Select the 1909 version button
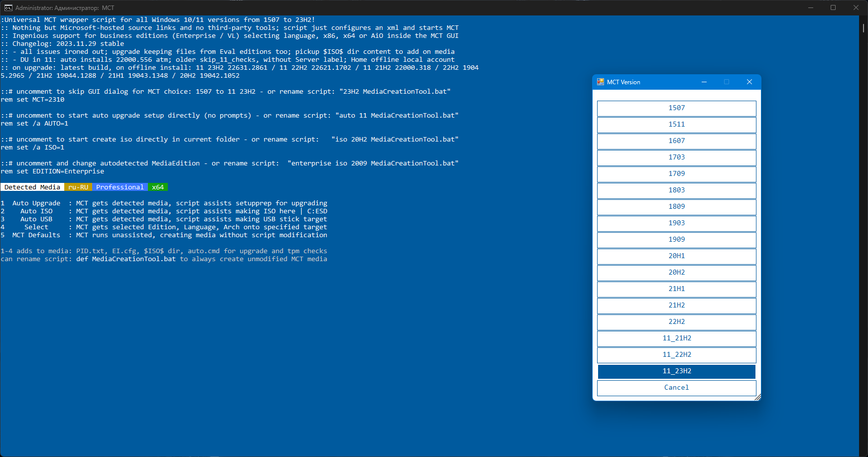Image resolution: width=868 pixels, height=457 pixels. point(676,240)
